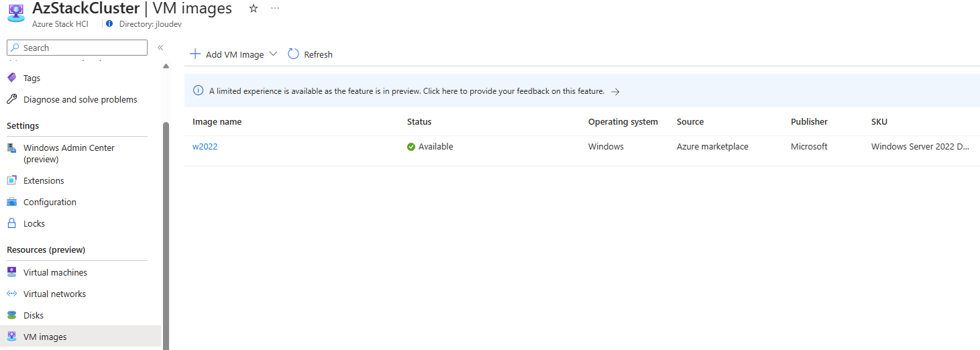Click the Diagnose and solve problems wrench icon
The height and width of the screenshot is (350, 980).
(12, 99)
